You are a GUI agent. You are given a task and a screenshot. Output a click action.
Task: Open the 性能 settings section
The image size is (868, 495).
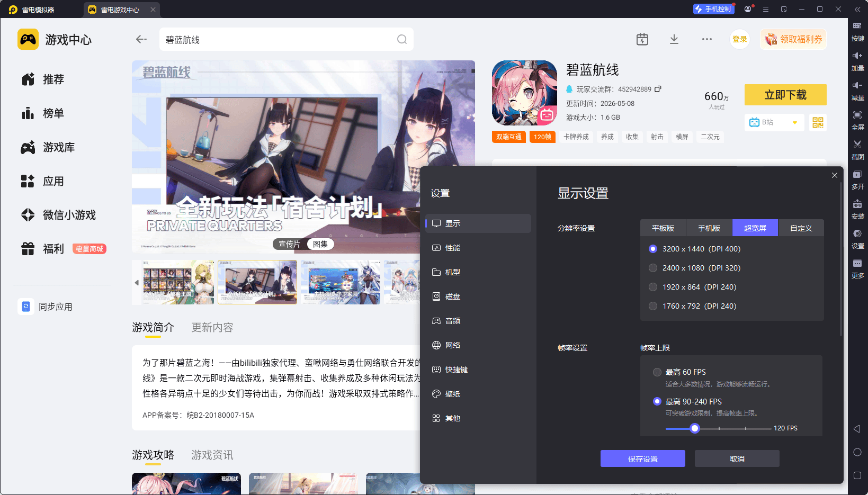[478, 248]
